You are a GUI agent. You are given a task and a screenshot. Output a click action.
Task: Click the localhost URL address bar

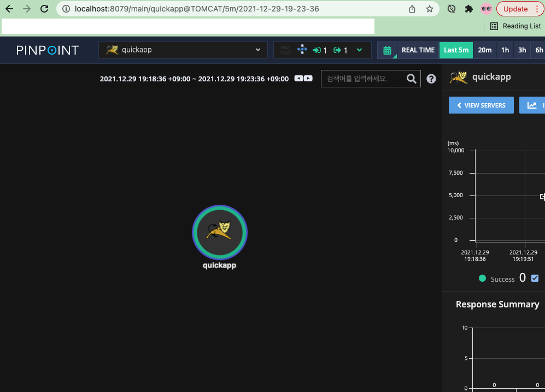tap(197, 9)
